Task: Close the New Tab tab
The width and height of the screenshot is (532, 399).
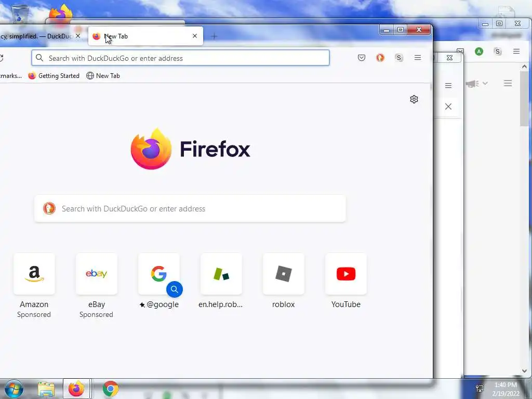Action: (x=195, y=36)
